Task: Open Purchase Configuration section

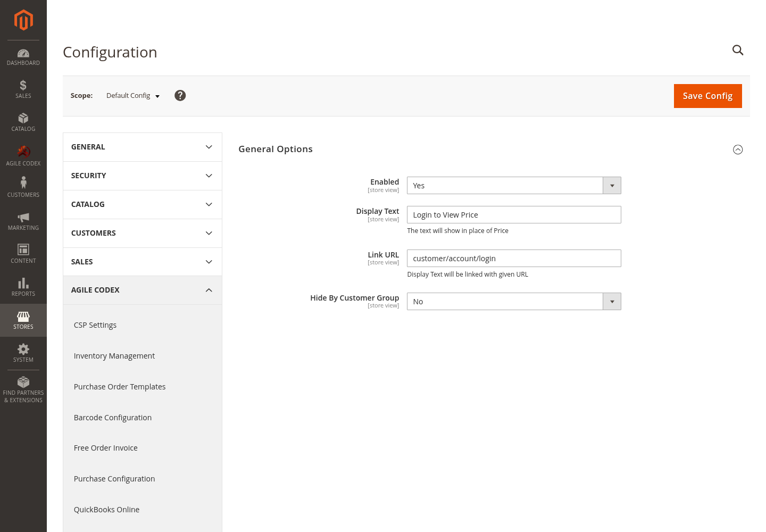Action: click(x=114, y=479)
